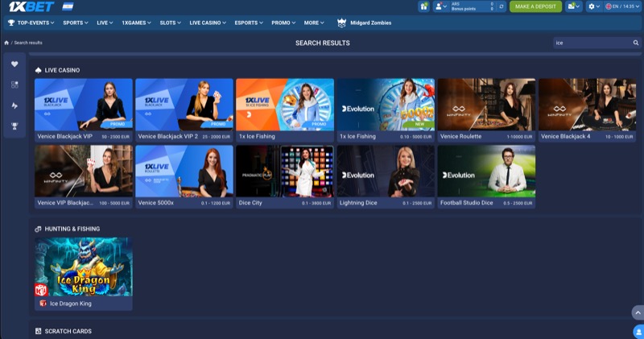The height and width of the screenshot is (339, 644).
Task: Open Football Studio Dice game thumbnail
Action: point(486,171)
